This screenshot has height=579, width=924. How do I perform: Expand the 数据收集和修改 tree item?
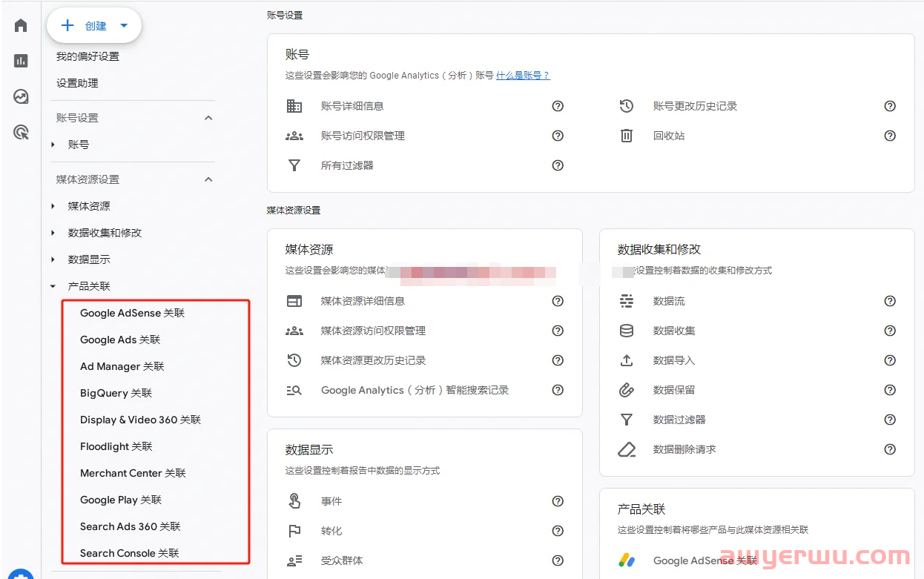pyautogui.click(x=53, y=233)
